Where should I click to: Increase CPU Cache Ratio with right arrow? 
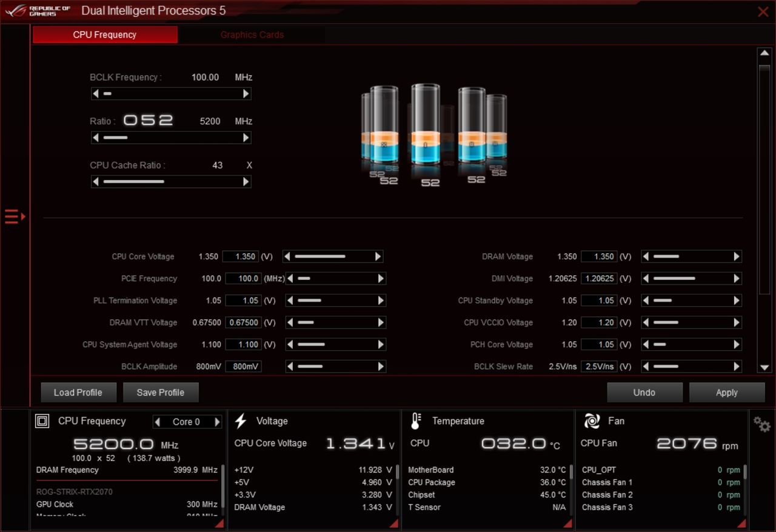click(x=246, y=181)
